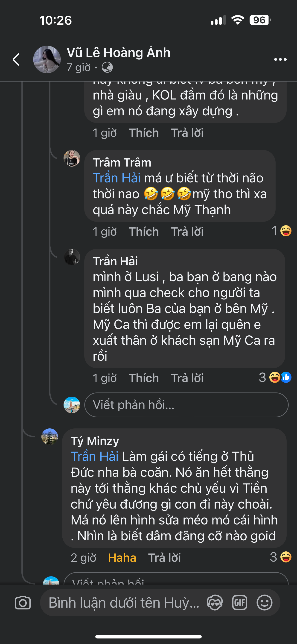Image resolution: width=297 pixels, height=644 pixels.
Task: Open the GIF picker
Action: click(239, 603)
